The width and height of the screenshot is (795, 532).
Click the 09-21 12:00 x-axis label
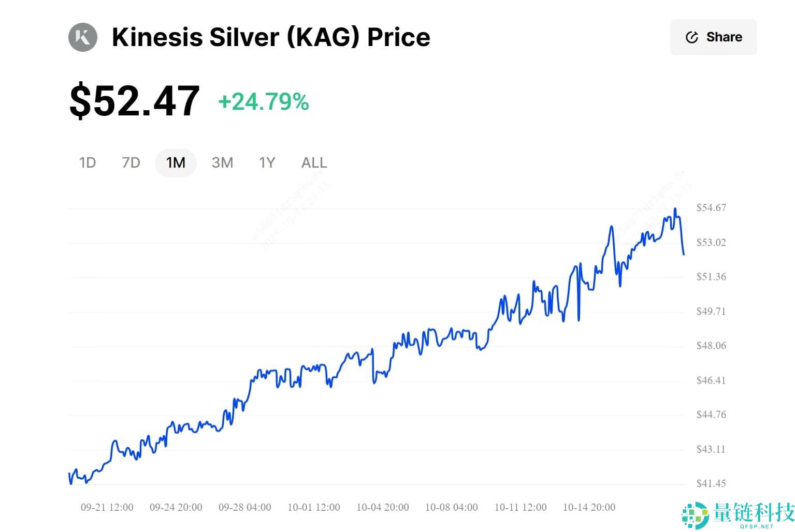click(107, 507)
